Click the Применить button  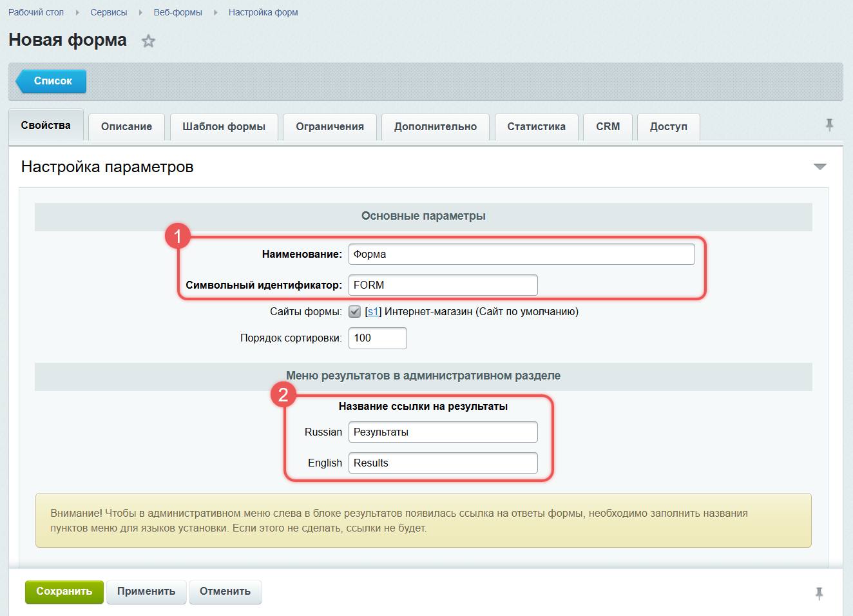(146, 592)
